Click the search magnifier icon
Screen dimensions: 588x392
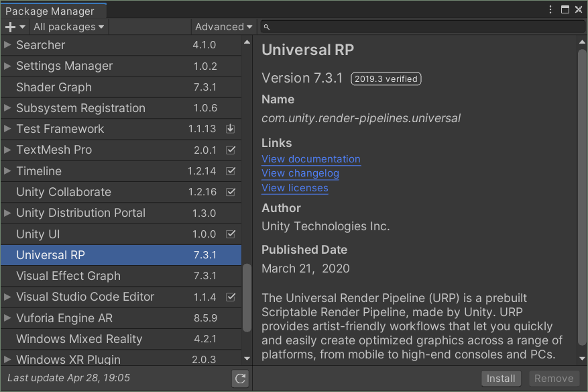[266, 26]
